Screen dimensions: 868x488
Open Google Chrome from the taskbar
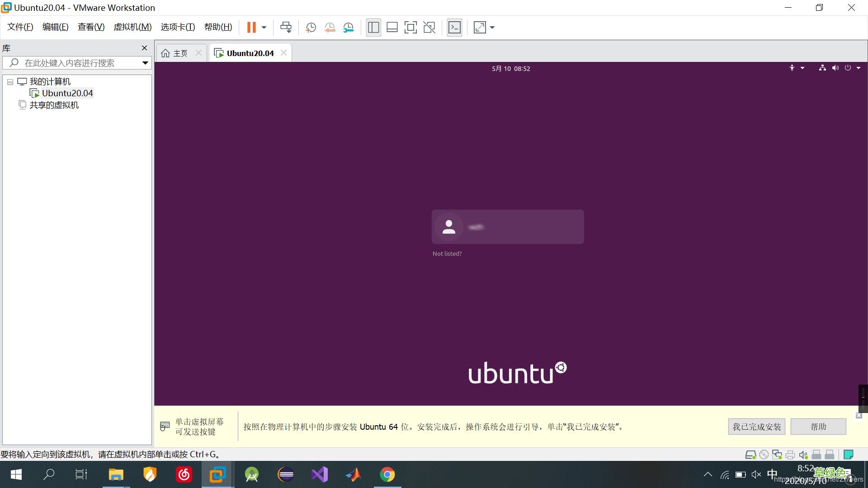(x=387, y=474)
